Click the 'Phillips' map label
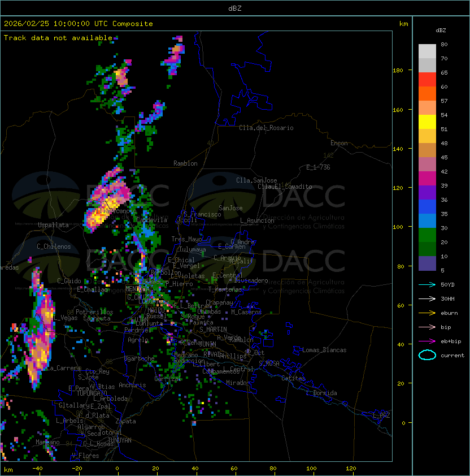The width and height of the screenshot is (470, 476). [x=233, y=356]
